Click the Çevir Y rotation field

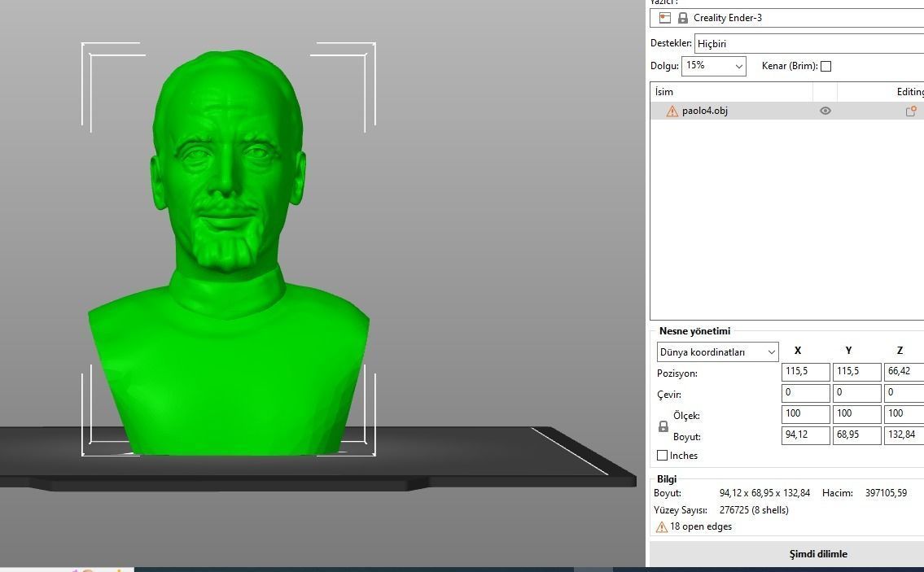(x=856, y=393)
